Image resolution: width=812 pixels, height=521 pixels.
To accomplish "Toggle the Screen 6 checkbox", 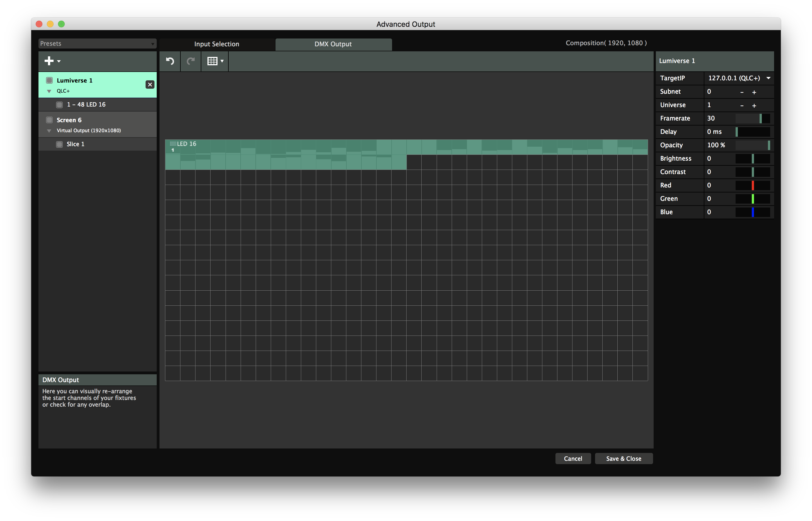I will click(49, 120).
